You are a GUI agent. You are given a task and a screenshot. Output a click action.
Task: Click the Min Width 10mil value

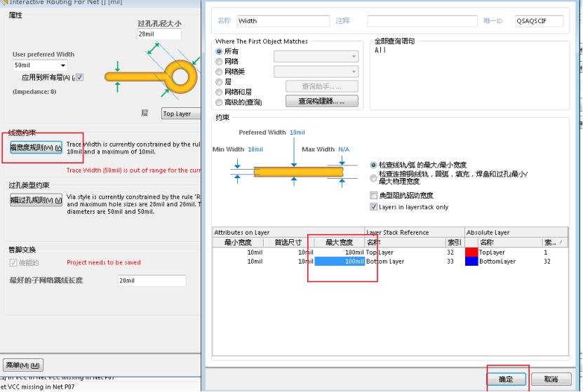(255, 149)
